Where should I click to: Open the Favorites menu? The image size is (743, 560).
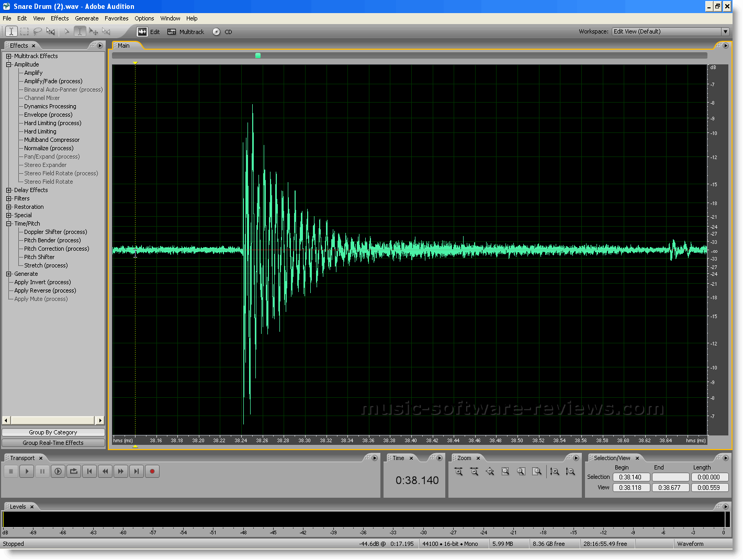[116, 18]
